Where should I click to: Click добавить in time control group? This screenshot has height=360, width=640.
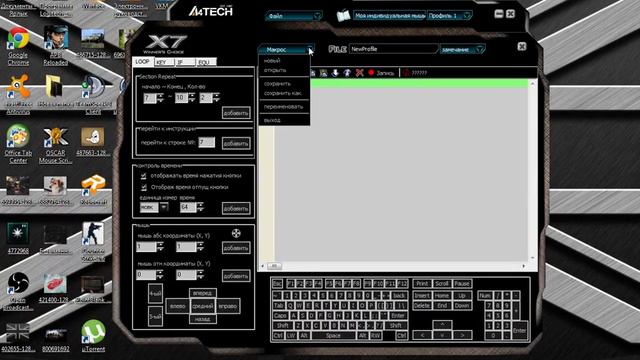(x=236, y=208)
